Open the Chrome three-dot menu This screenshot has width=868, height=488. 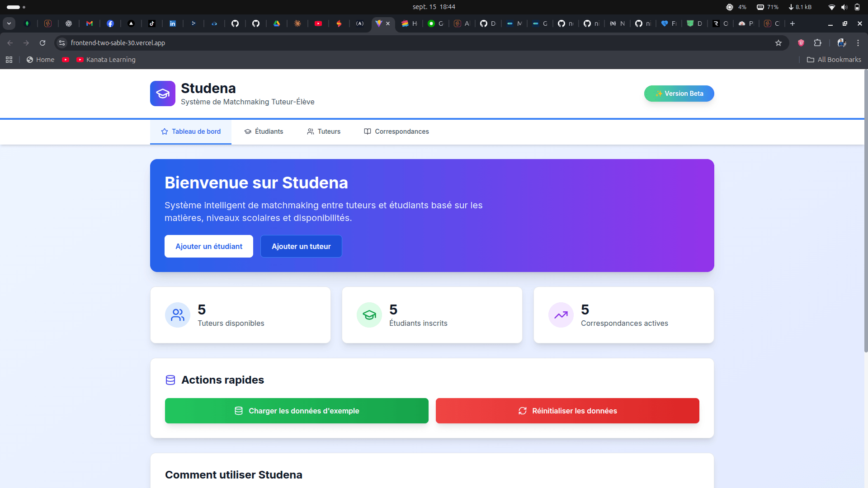click(x=859, y=43)
